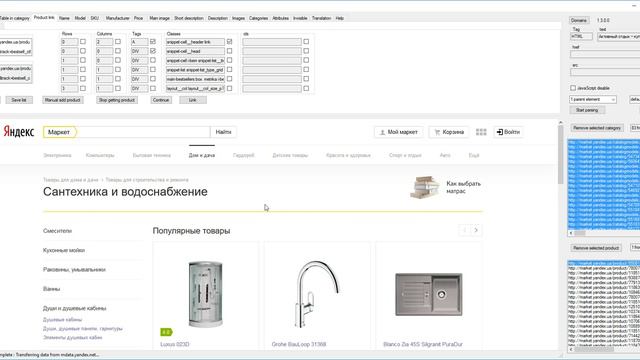Open the Электроника category

click(57, 155)
